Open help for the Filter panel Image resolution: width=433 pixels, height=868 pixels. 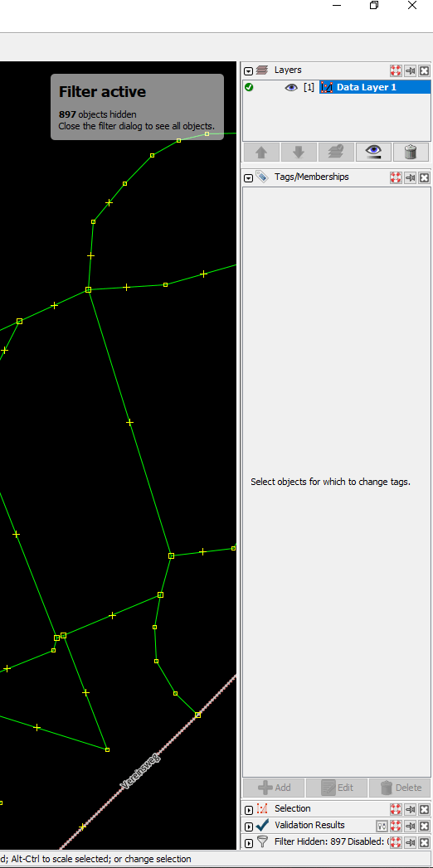(396, 842)
